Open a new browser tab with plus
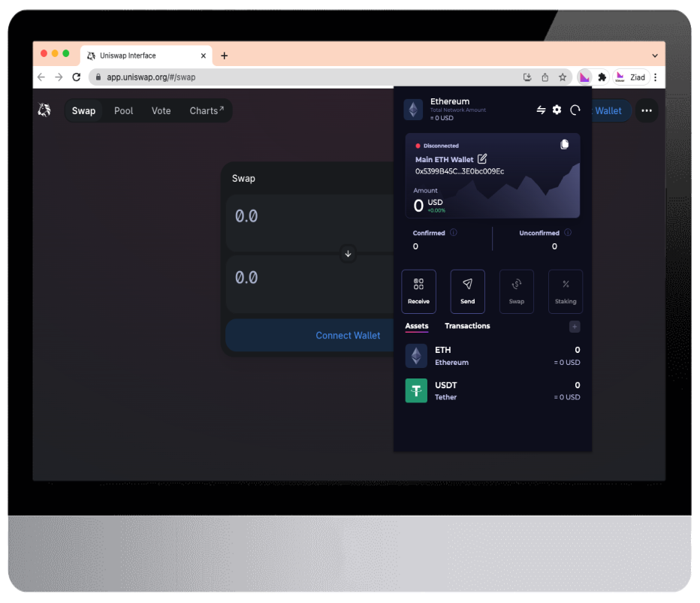This screenshot has width=700, height=603. point(224,56)
